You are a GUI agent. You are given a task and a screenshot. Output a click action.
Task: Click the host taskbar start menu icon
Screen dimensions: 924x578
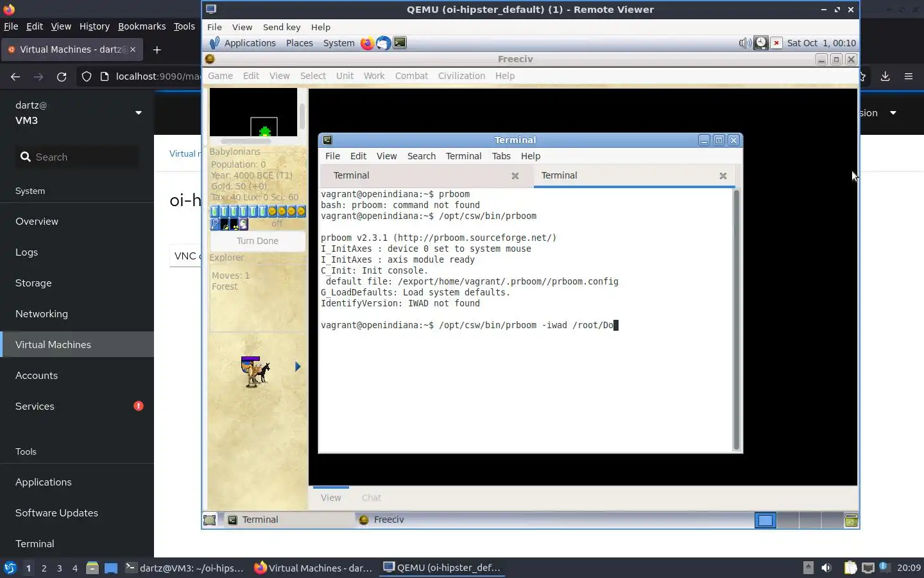[x=10, y=568]
